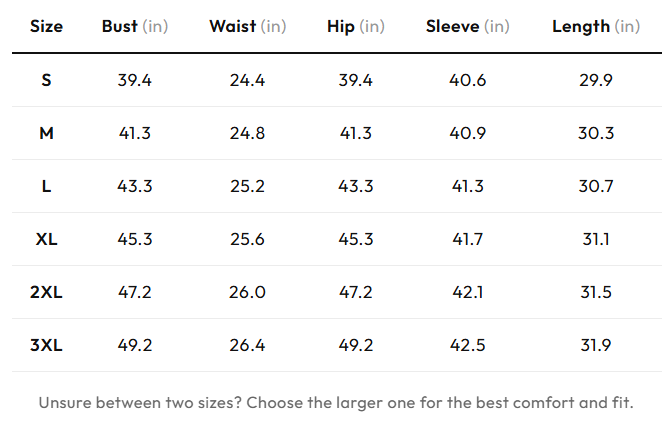
Task: Click the Waist (in) column header
Action: click(247, 27)
